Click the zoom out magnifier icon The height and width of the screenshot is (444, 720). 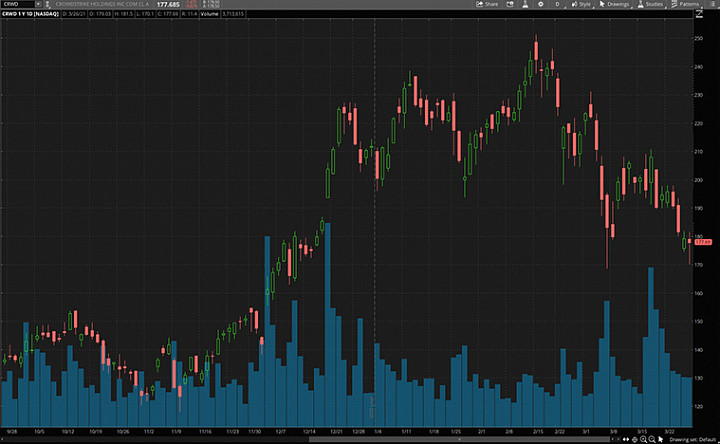pos(652,439)
